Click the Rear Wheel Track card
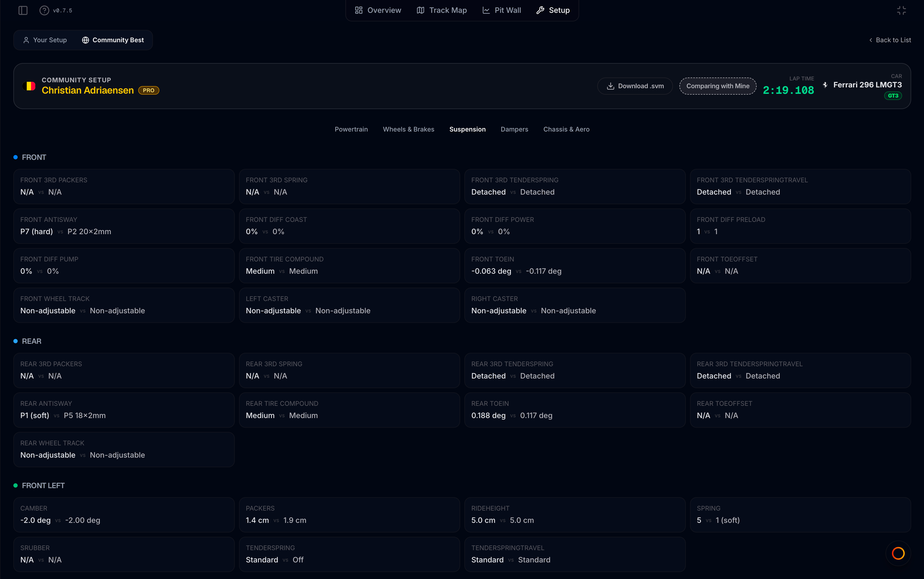Image resolution: width=924 pixels, height=579 pixels. click(x=124, y=450)
